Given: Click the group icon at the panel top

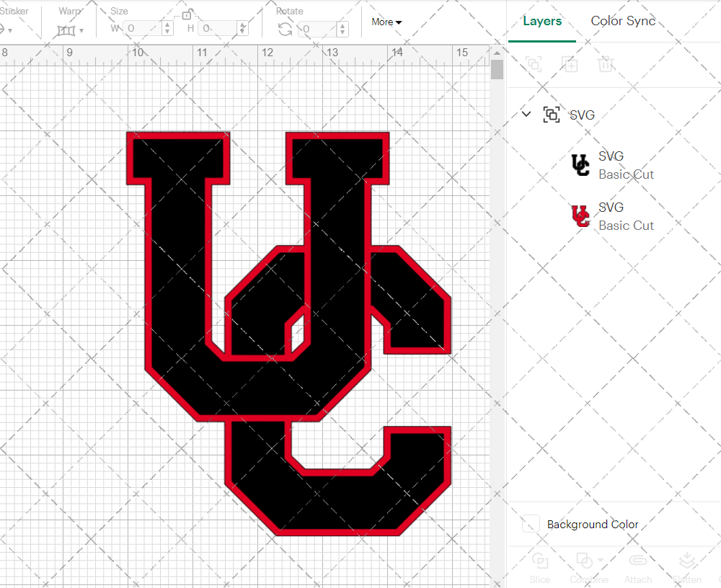Looking at the screenshot, I should pyautogui.click(x=534, y=64).
